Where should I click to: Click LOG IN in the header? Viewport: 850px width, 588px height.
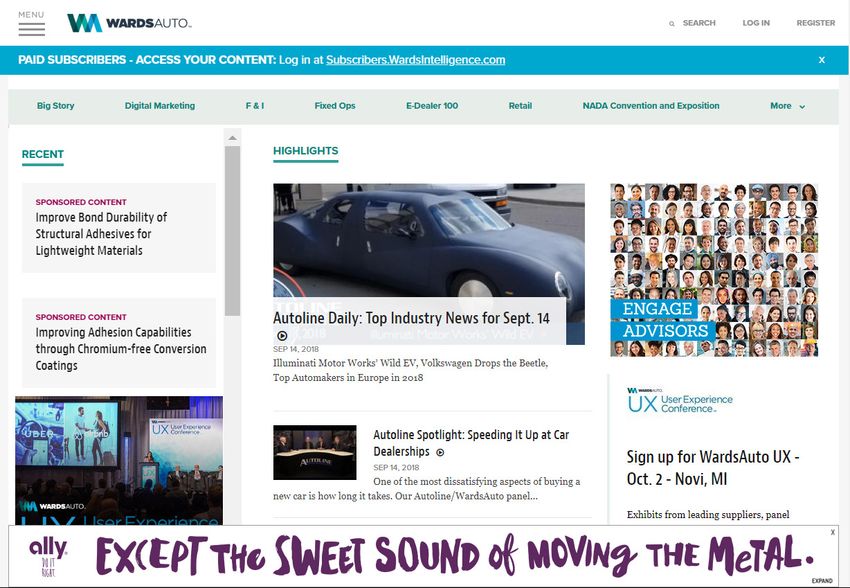(756, 23)
